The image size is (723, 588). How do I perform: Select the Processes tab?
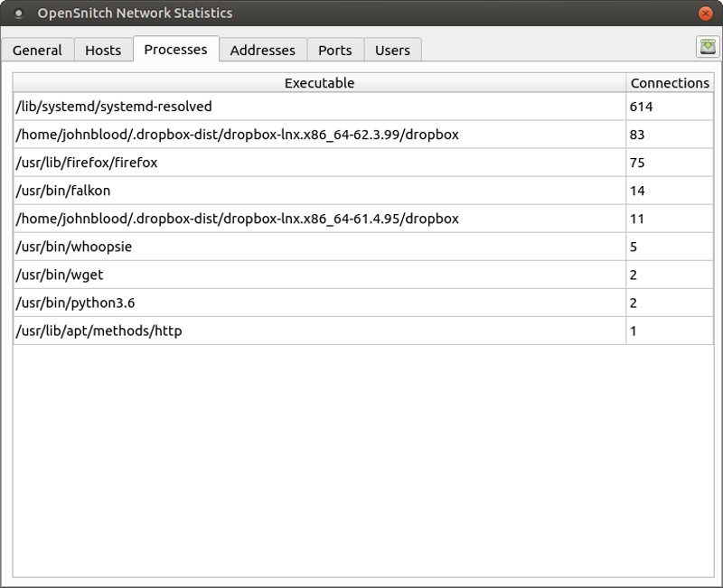point(175,49)
